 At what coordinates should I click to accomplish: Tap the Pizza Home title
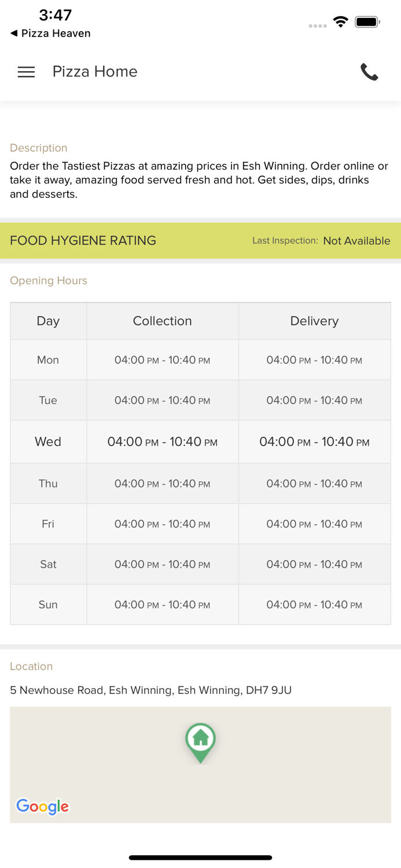[95, 72]
